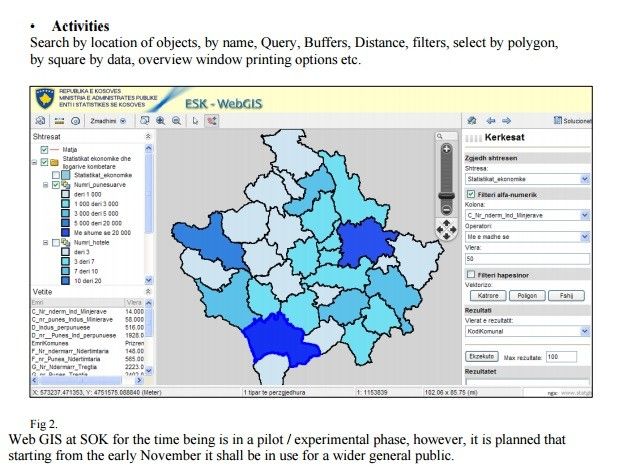Click the Ekzekuto button

[x=482, y=356]
